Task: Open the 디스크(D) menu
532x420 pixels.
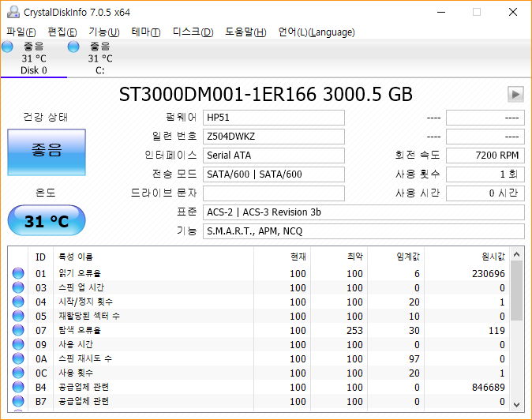Action: 193,32
